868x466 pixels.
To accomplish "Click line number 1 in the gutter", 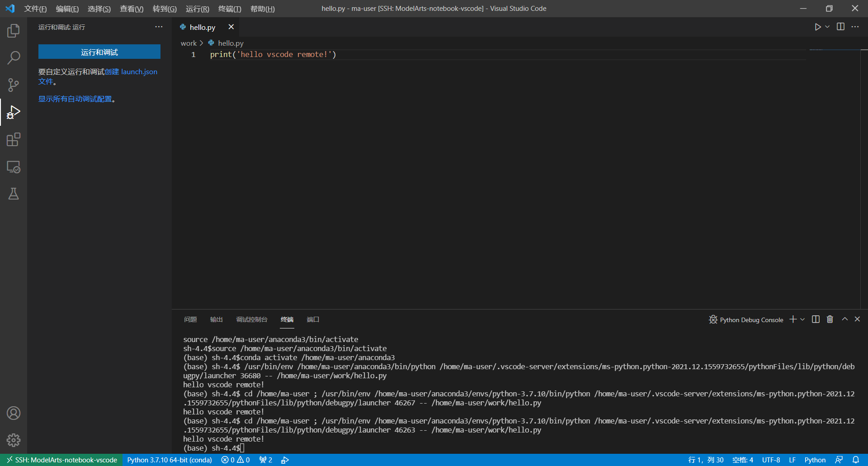I will pyautogui.click(x=193, y=55).
